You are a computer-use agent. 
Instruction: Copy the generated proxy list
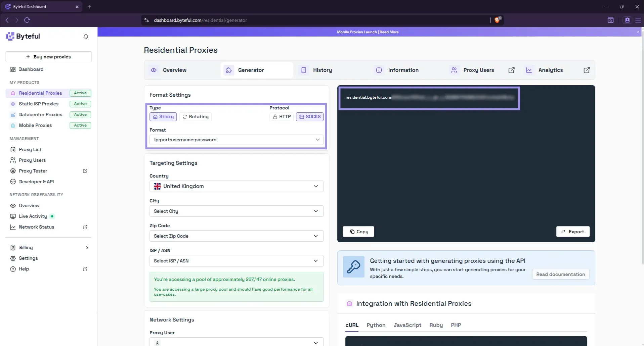click(358, 232)
